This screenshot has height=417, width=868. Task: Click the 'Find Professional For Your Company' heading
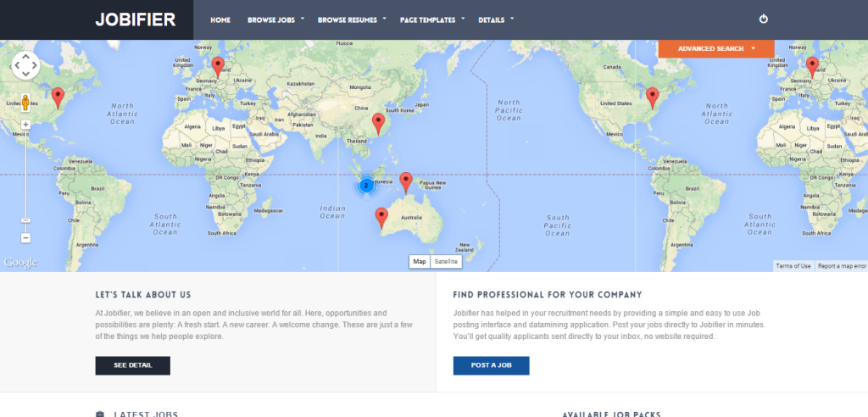click(548, 295)
